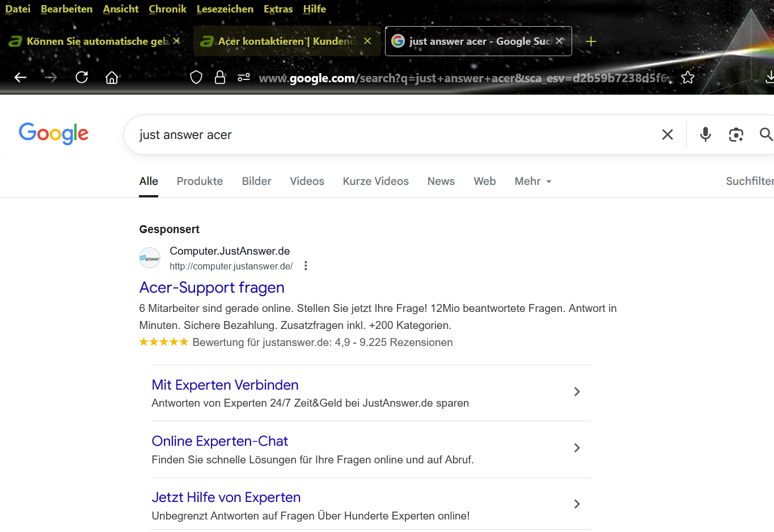Switch to Bilder results
The image size is (774, 532).
256,181
